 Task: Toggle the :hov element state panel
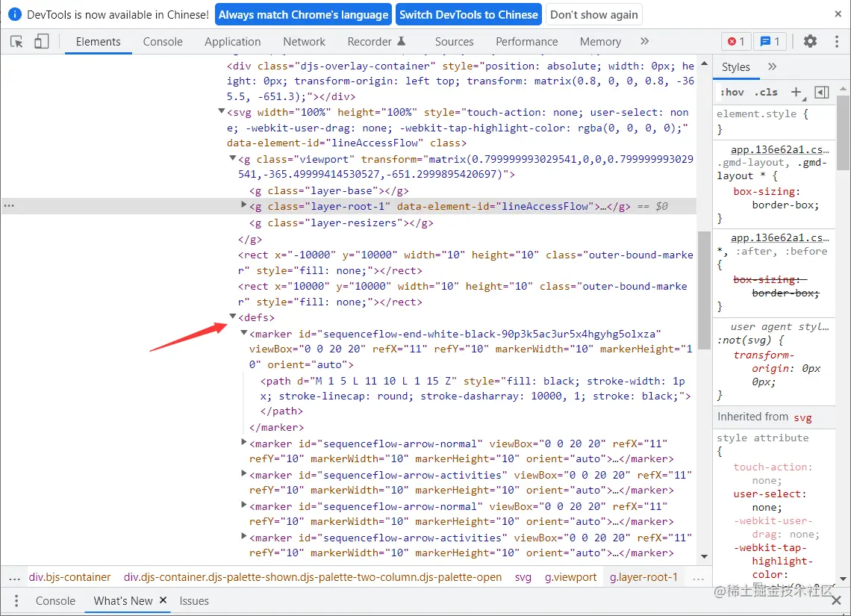(732, 93)
